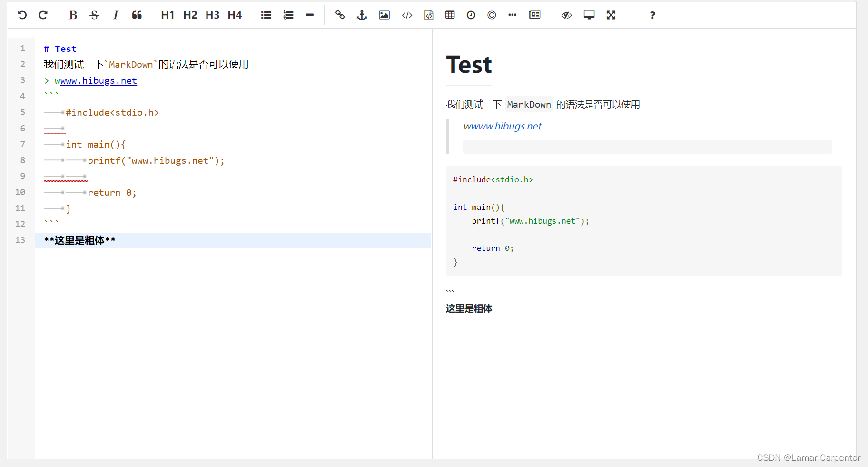Apply strikethrough formatting

[94, 15]
